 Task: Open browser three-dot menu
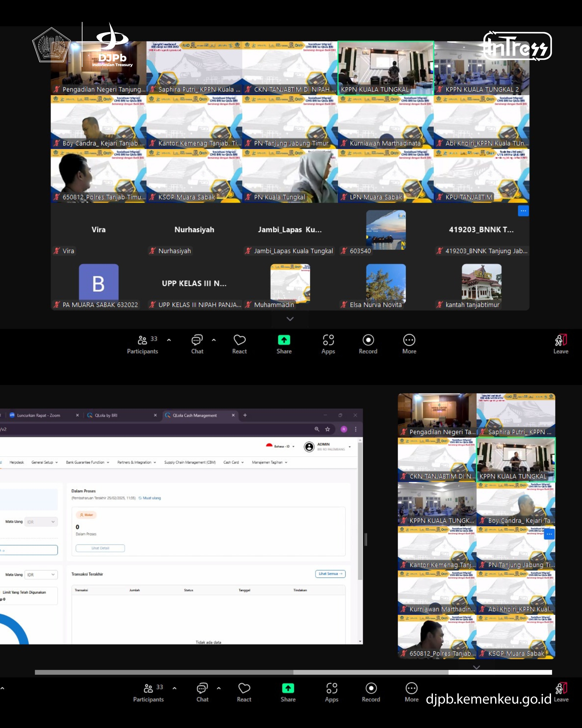pos(356,429)
